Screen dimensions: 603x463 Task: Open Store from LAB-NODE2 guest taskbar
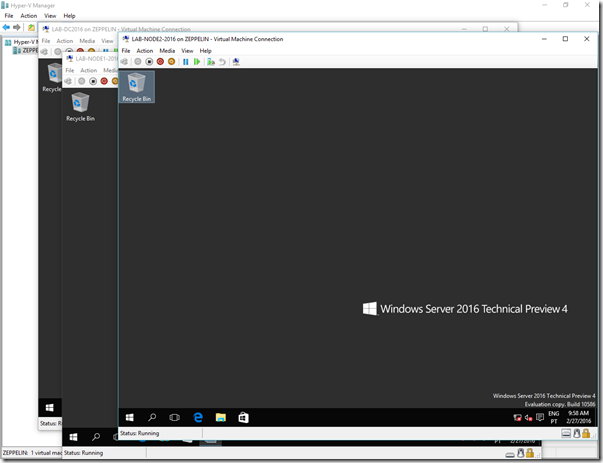click(x=243, y=417)
